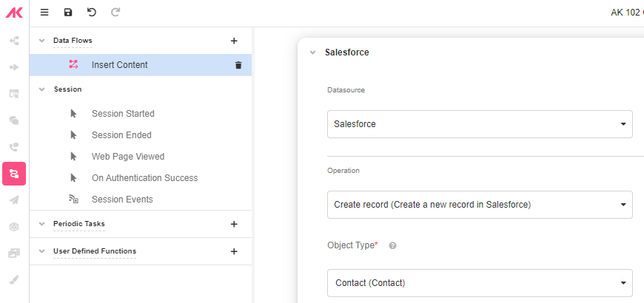Save with the floppy disk icon
The width and height of the screenshot is (644, 303).
click(x=68, y=13)
